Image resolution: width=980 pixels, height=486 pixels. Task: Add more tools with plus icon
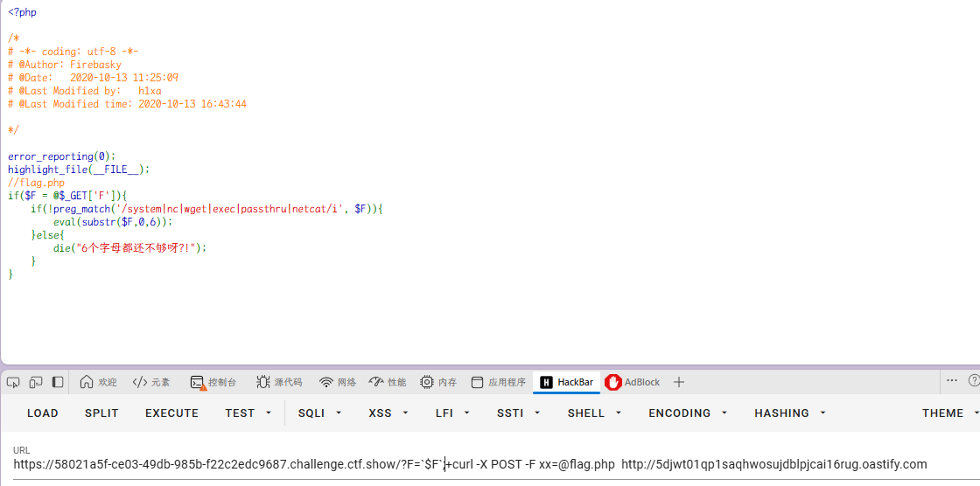(679, 382)
